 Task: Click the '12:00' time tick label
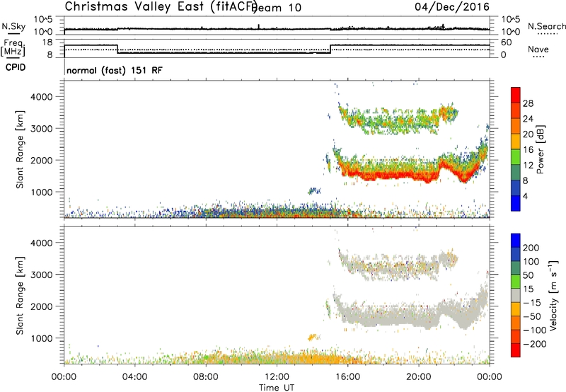277,377
